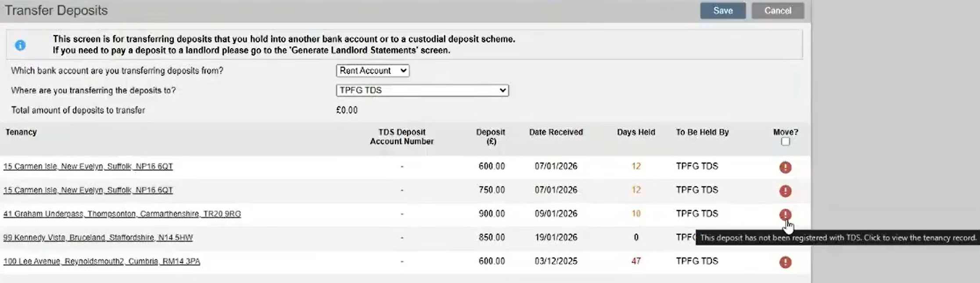The image size is (980, 283).
Task: Save the deposit transfer
Action: coord(723,11)
